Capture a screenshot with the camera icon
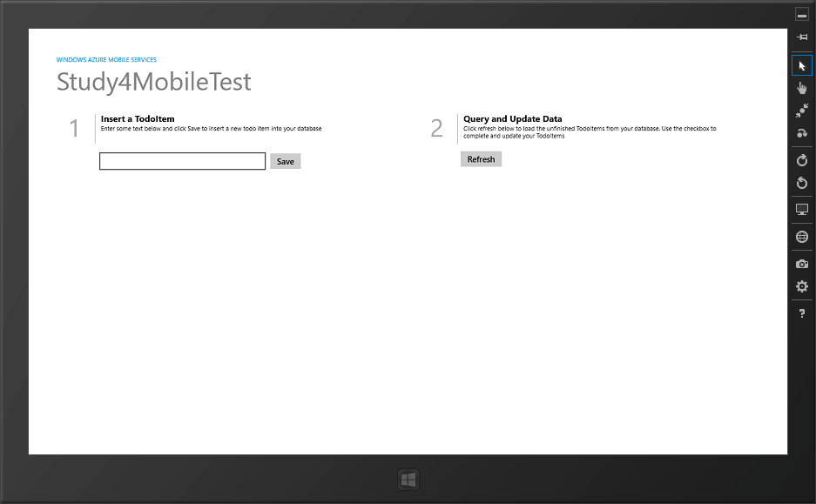 [802, 265]
